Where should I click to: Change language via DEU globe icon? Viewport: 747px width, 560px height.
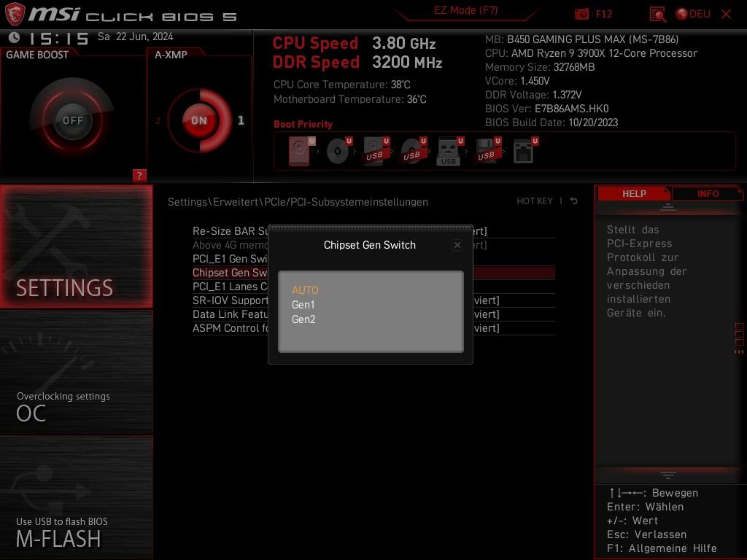[x=693, y=15]
